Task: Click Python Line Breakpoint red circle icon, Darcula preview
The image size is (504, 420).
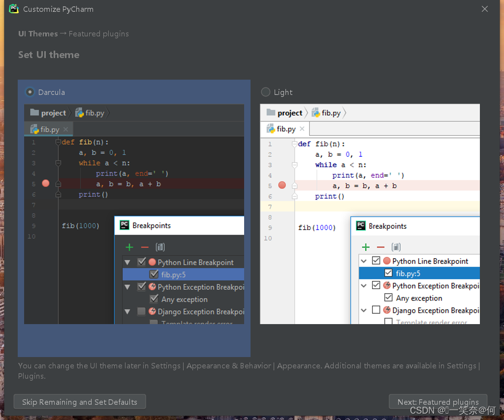Action: [x=152, y=262]
